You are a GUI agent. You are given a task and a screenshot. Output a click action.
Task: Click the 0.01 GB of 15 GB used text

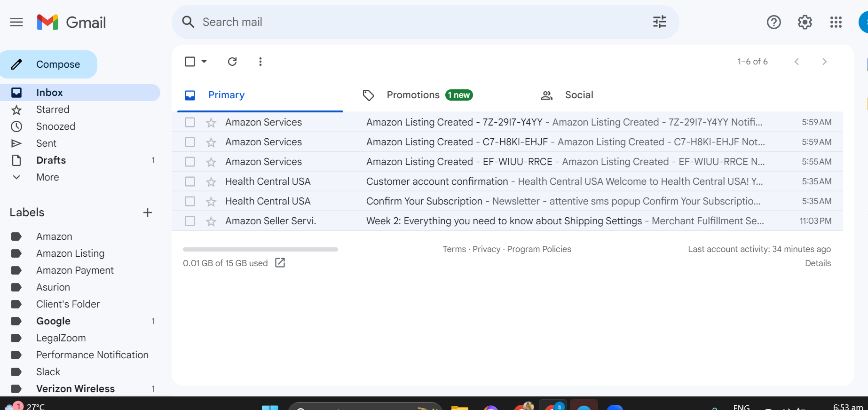[225, 263]
